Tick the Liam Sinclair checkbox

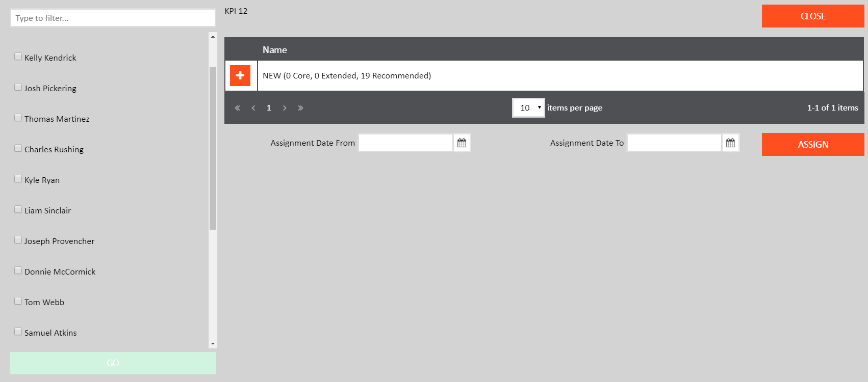(18, 209)
